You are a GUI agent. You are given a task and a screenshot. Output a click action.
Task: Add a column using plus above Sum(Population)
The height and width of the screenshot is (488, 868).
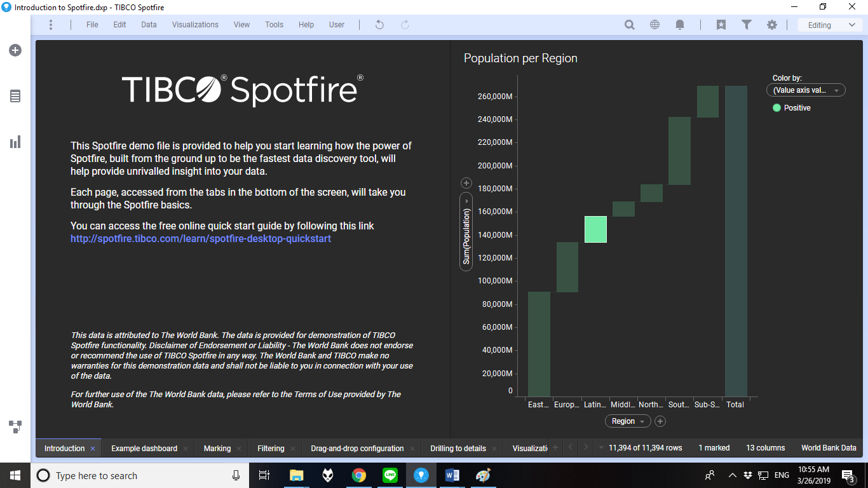point(466,183)
